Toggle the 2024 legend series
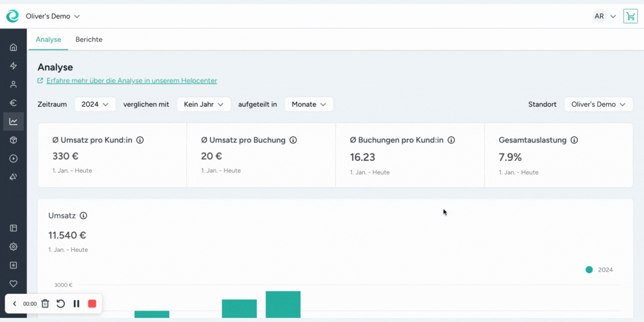644x322 pixels. (599, 270)
